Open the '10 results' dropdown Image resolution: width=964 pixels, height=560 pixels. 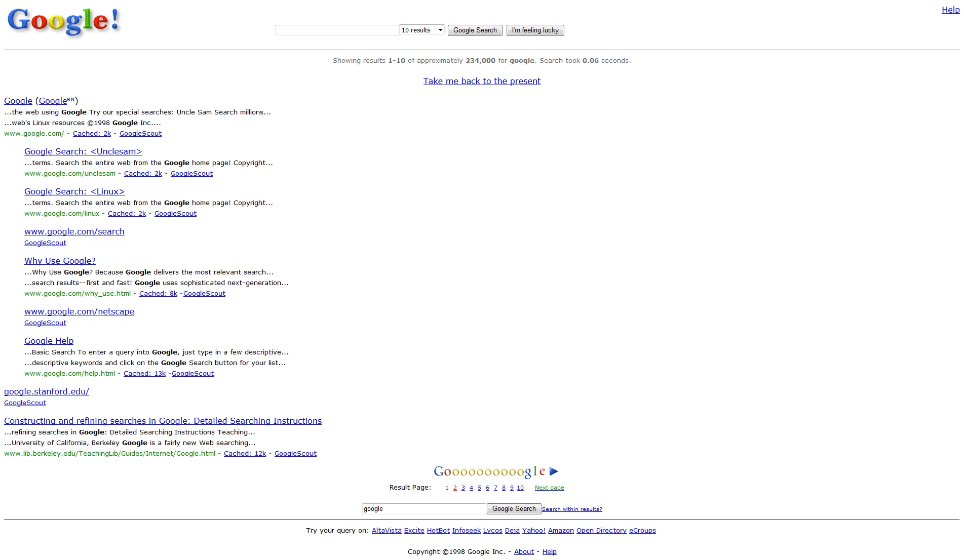422,30
